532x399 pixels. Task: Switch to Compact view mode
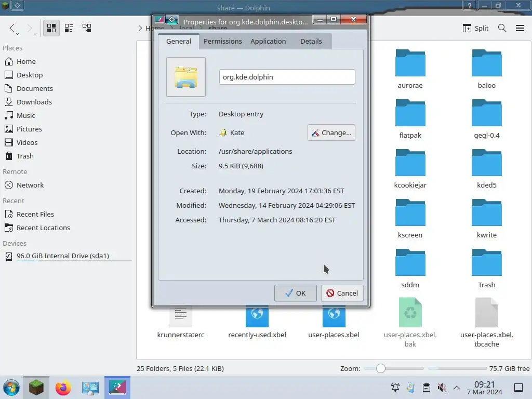(x=69, y=28)
